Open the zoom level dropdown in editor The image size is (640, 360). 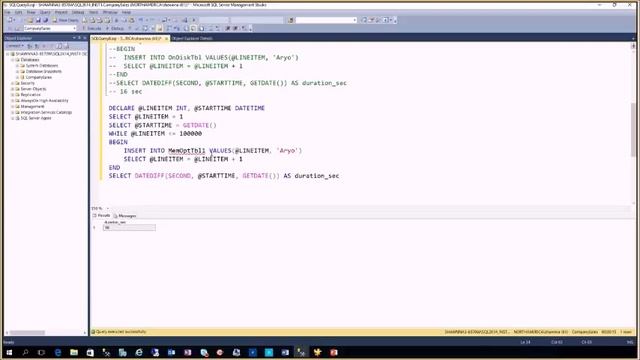(x=107, y=209)
